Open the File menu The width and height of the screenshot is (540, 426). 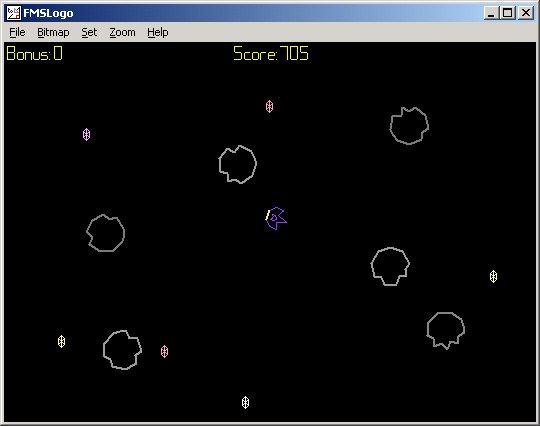pyautogui.click(x=17, y=32)
